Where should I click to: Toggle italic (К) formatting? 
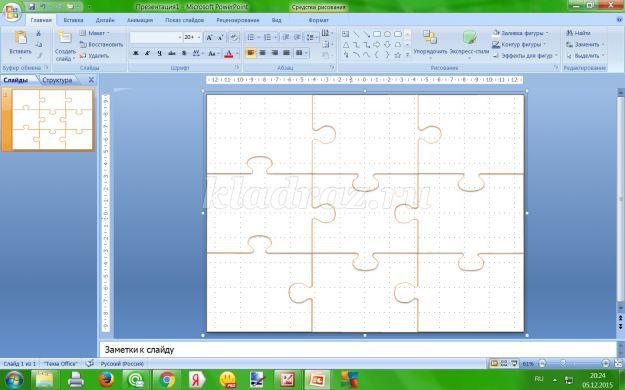pyautogui.click(x=147, y=53)
